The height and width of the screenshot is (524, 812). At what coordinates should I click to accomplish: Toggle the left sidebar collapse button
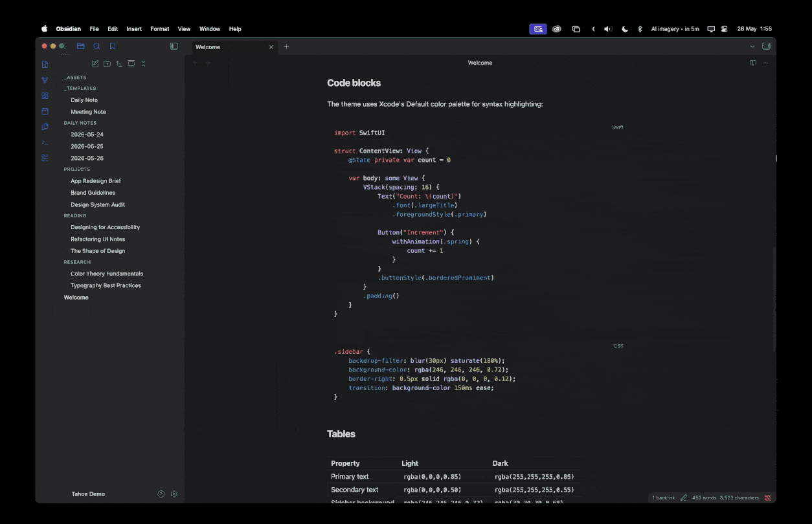coord(174,47)
